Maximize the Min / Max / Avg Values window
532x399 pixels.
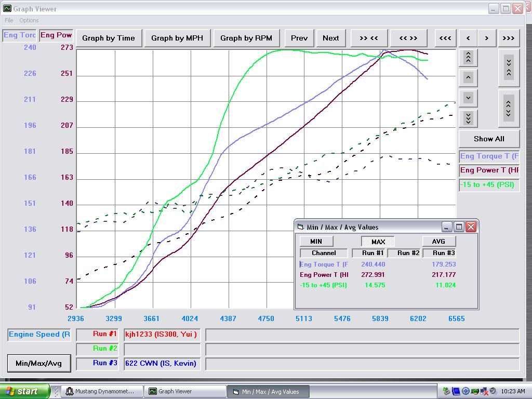pos(459,227)
